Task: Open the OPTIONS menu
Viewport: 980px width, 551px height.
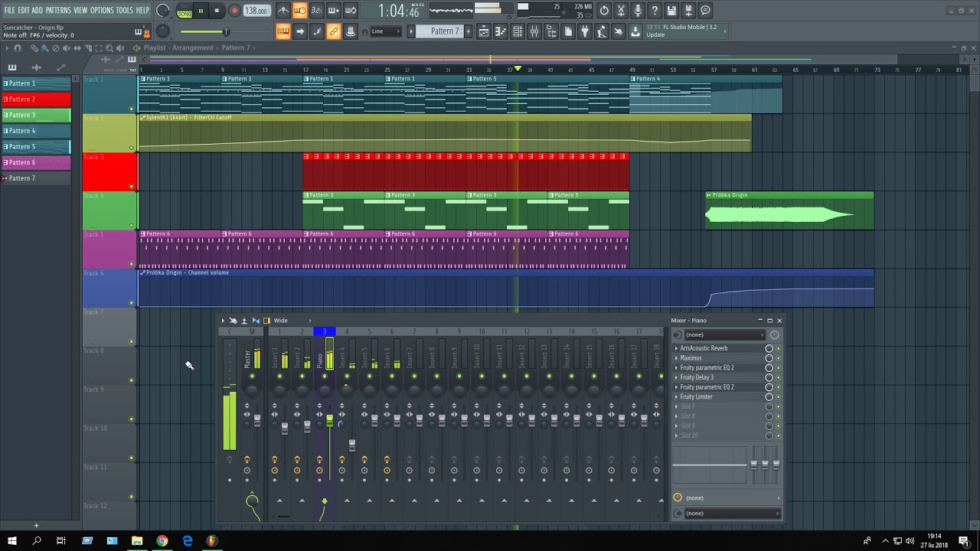Action: click(x=102, y=11)
